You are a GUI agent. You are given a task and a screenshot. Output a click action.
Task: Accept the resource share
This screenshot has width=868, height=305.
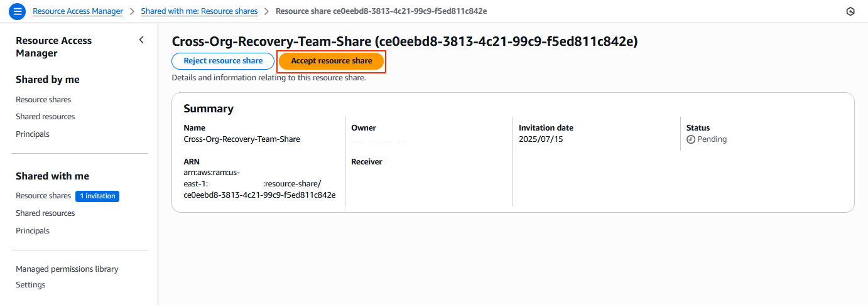pos(331,61)
